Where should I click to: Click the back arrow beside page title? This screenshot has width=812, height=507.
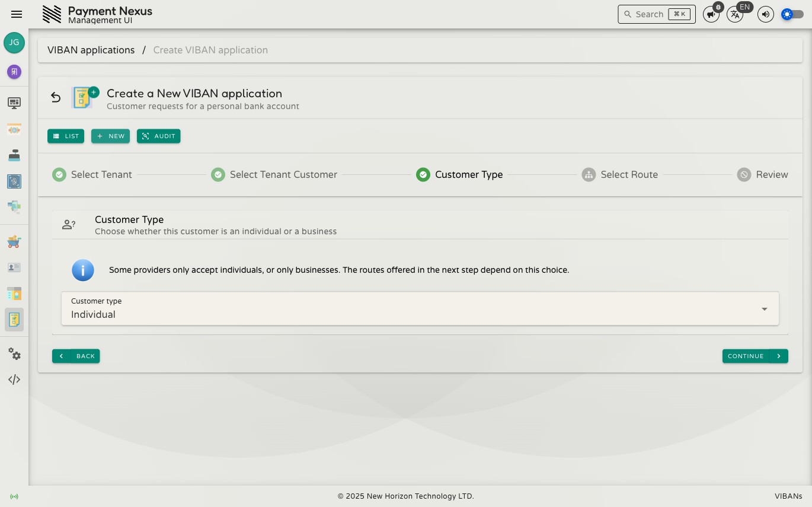click(56, 97)
